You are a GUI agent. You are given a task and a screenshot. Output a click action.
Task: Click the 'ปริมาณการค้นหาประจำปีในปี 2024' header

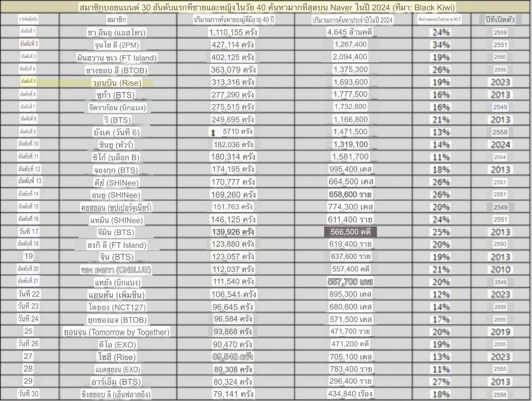[x=353, y=20]
